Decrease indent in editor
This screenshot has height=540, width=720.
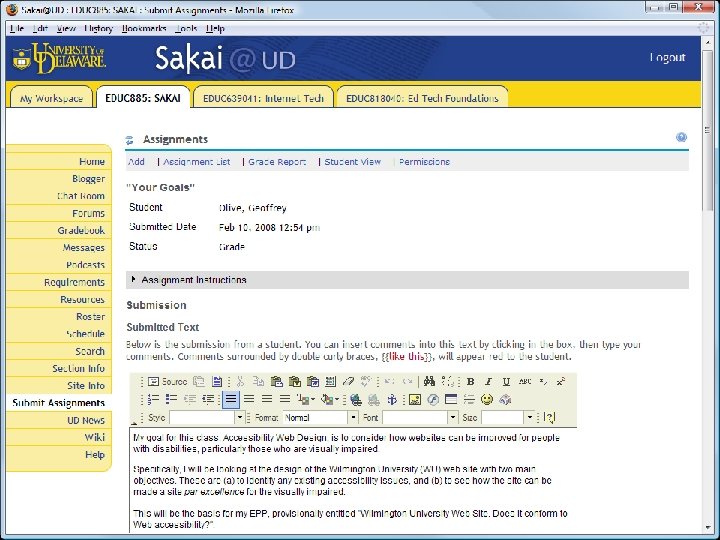coord(190,399)
